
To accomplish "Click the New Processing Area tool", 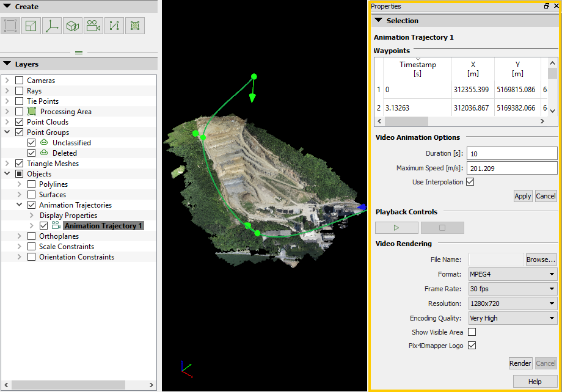I will point(10,26).
